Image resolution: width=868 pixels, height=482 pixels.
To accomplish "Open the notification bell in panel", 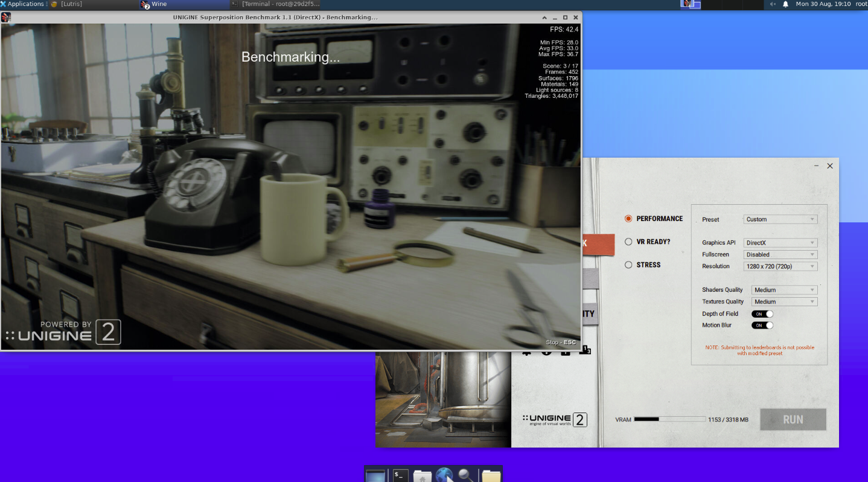I will [x=785, y=4].
